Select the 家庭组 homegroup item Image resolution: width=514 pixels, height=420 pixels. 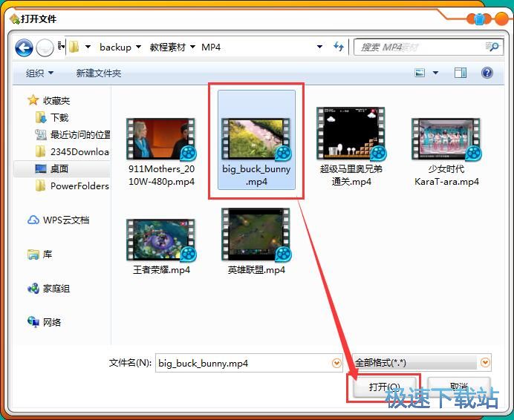56,288
